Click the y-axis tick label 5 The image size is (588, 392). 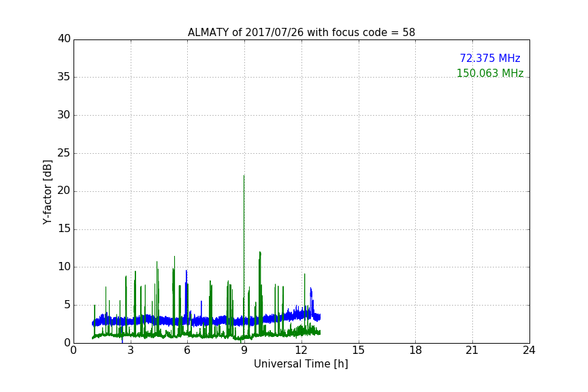tap(67, 305)
